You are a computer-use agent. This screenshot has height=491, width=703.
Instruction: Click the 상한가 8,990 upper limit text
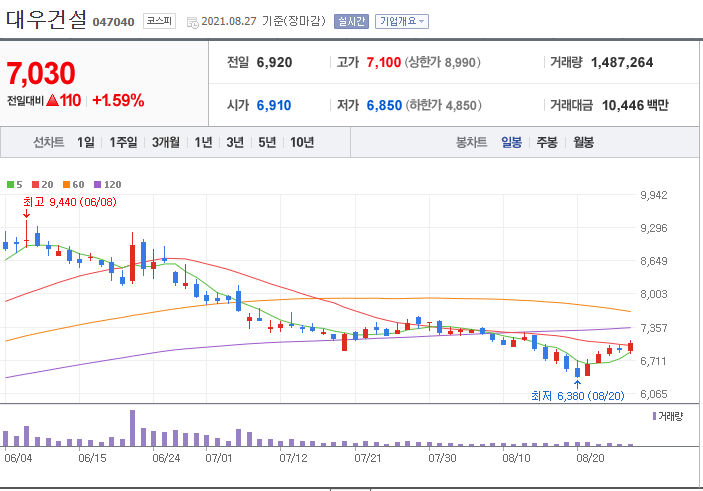[443, 62]
